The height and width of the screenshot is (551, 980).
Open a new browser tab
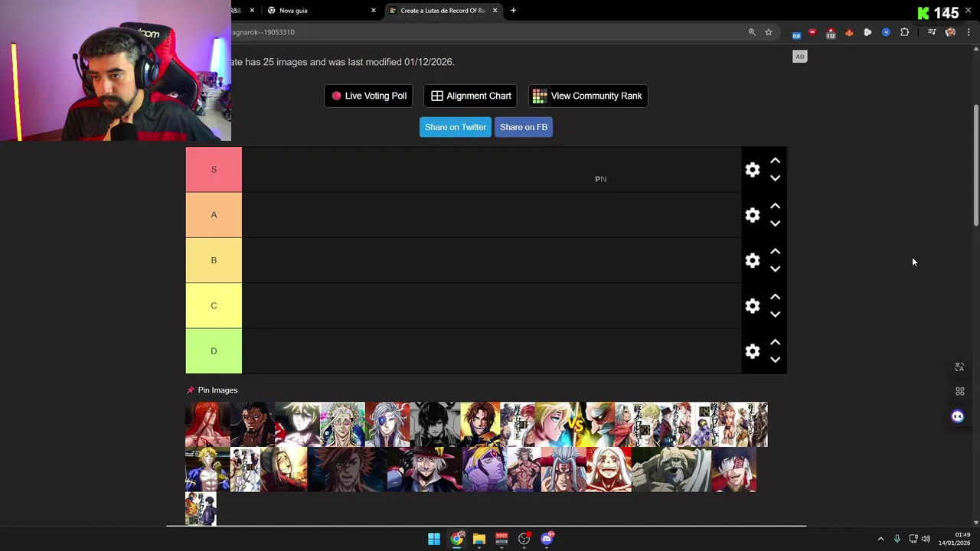point(513,11)
